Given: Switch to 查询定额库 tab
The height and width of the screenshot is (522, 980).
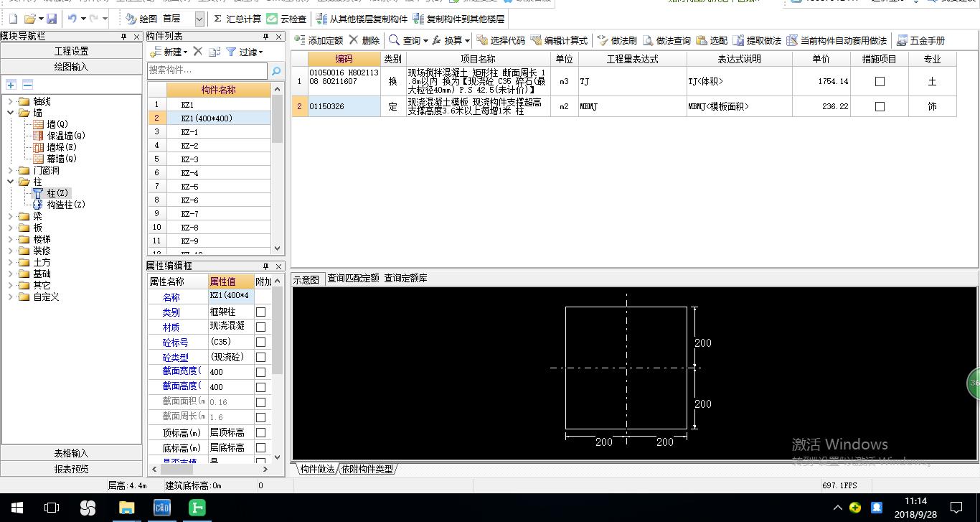Looking at the screenshot, I should click(405, 279).
